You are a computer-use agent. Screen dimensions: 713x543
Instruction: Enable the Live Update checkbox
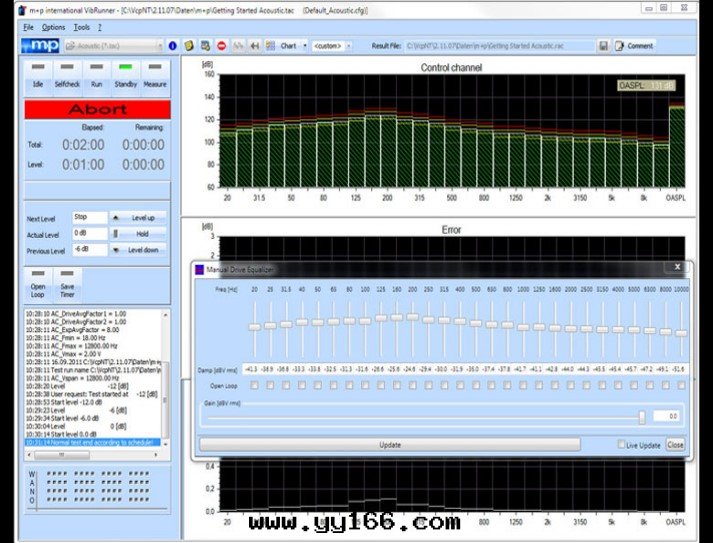(622, 444)
